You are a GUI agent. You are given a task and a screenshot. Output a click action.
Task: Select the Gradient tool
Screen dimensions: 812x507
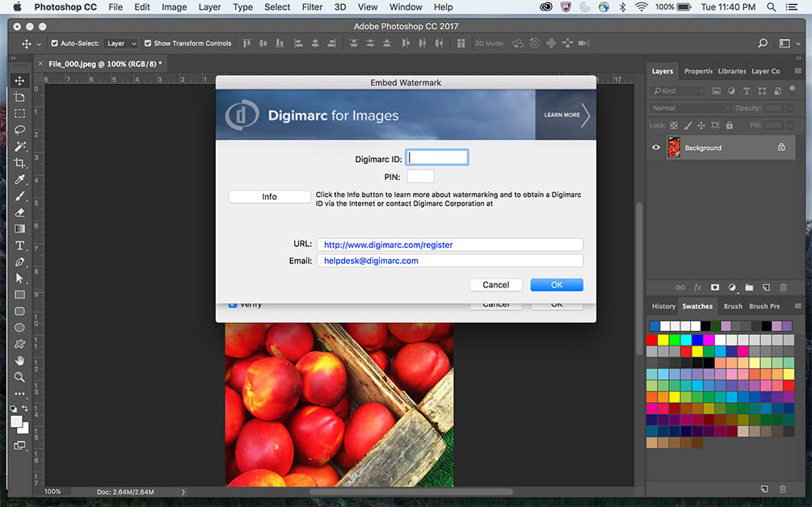click(19, 228)
